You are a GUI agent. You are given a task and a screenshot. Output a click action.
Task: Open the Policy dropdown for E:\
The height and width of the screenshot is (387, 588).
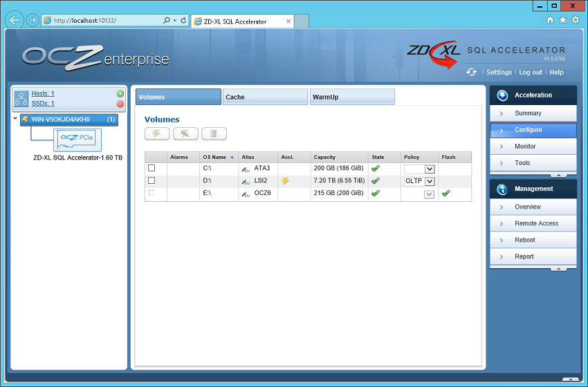pos(430,194)
